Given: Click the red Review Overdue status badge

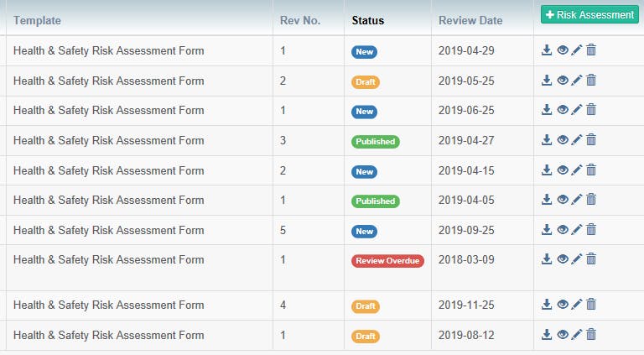Looking at the screenshot, I should [387, 261].
